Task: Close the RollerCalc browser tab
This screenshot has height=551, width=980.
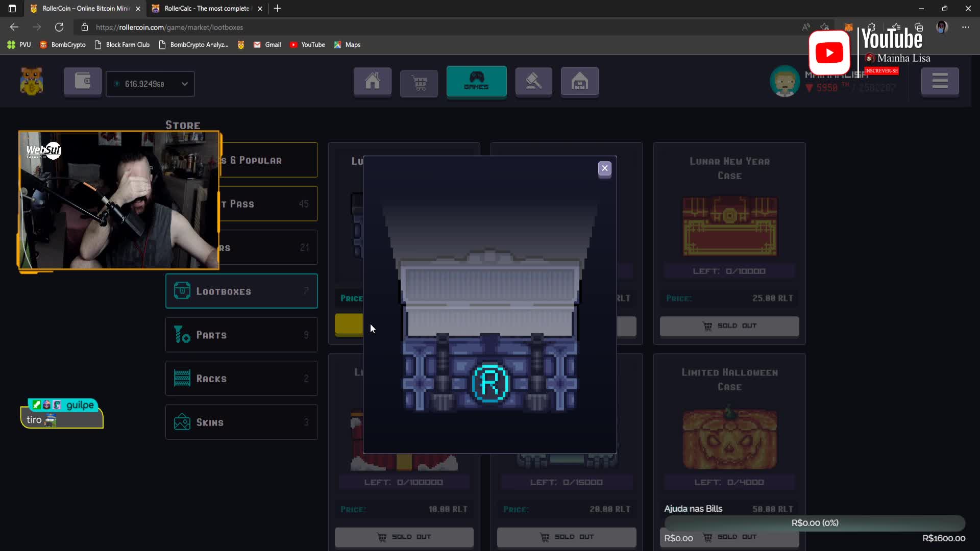Action: pos(260,9)
